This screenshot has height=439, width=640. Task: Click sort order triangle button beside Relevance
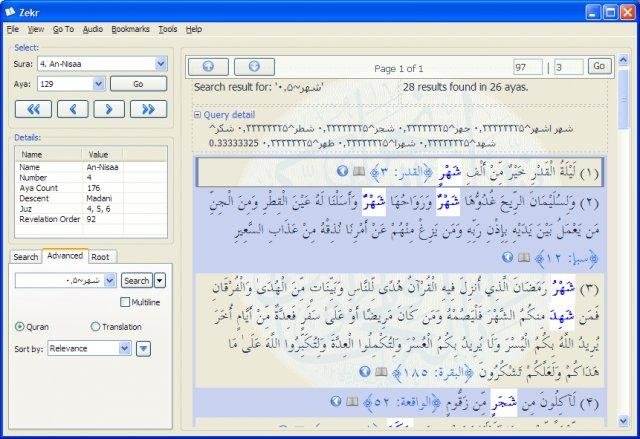[x=143, y=349]
